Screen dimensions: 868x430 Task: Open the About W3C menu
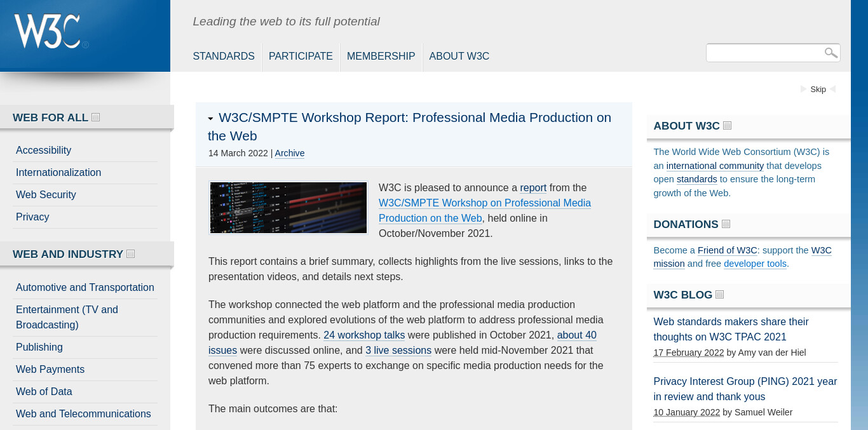point(459,56)
